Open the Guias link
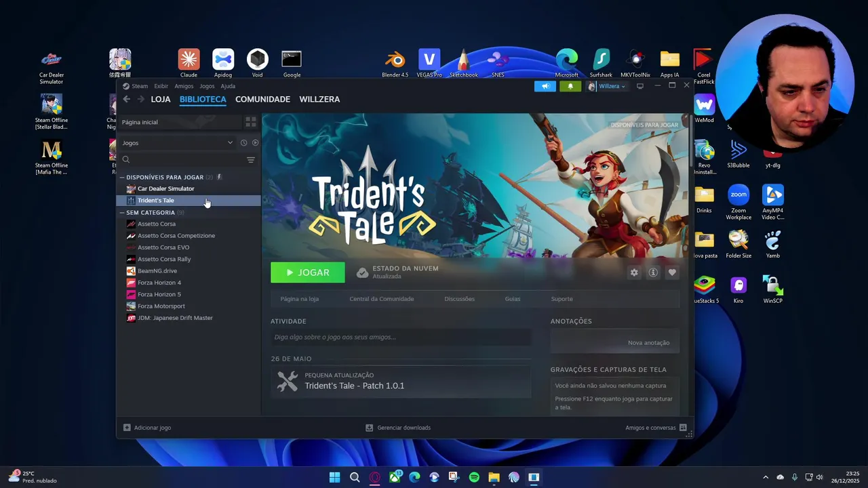 tap(513, 299)
